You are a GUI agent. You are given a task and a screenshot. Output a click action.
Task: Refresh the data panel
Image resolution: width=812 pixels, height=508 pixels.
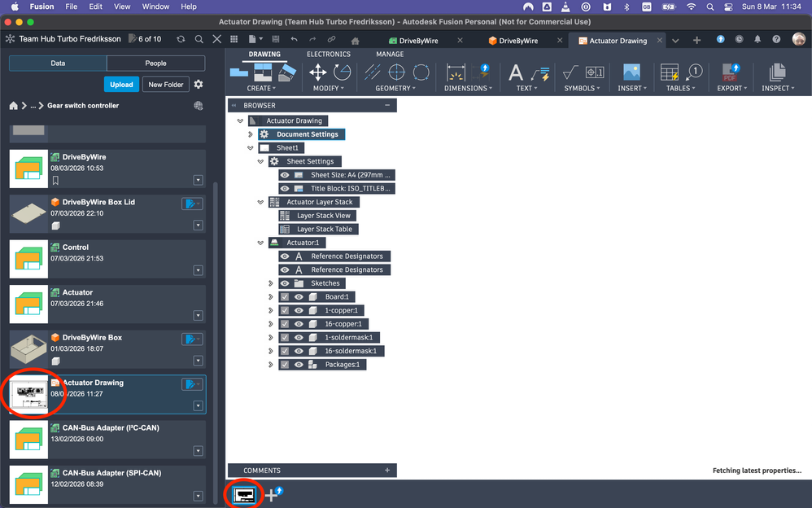coord(181,39)
